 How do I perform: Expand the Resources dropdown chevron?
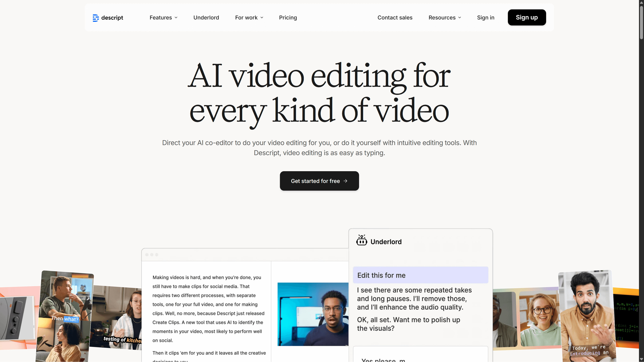[459, 17]
